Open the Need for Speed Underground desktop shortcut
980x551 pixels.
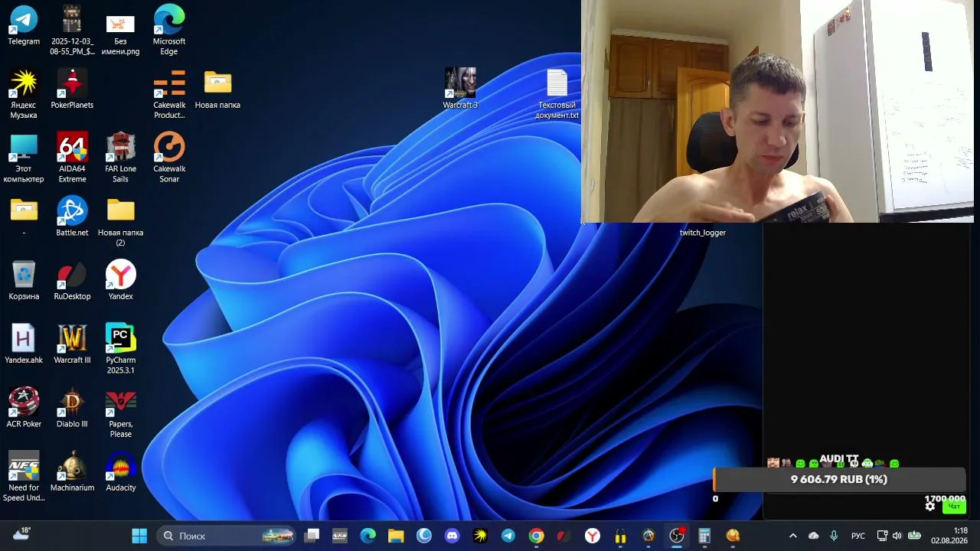24,477
